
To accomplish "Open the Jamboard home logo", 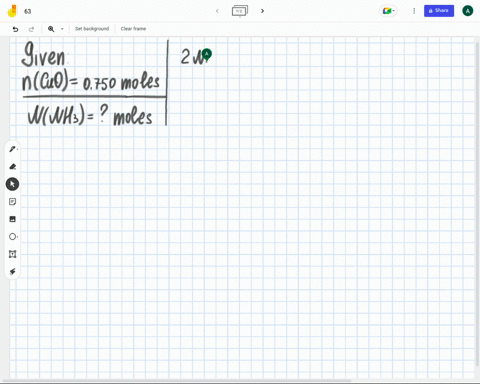I will tap(12, 11).
